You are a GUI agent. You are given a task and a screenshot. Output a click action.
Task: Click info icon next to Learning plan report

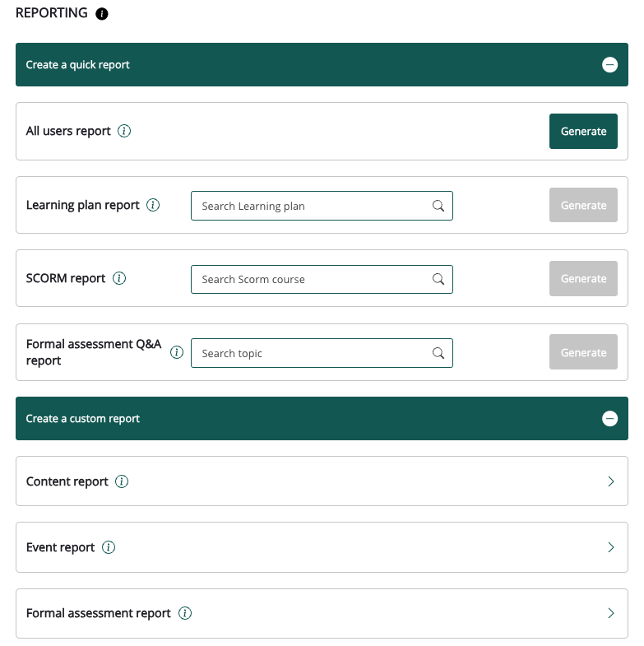pyautogui.click(x=153, y=205)
